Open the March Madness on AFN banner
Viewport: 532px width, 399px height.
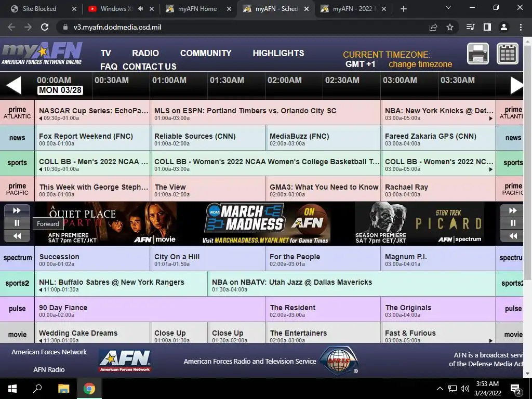point(267,223)
